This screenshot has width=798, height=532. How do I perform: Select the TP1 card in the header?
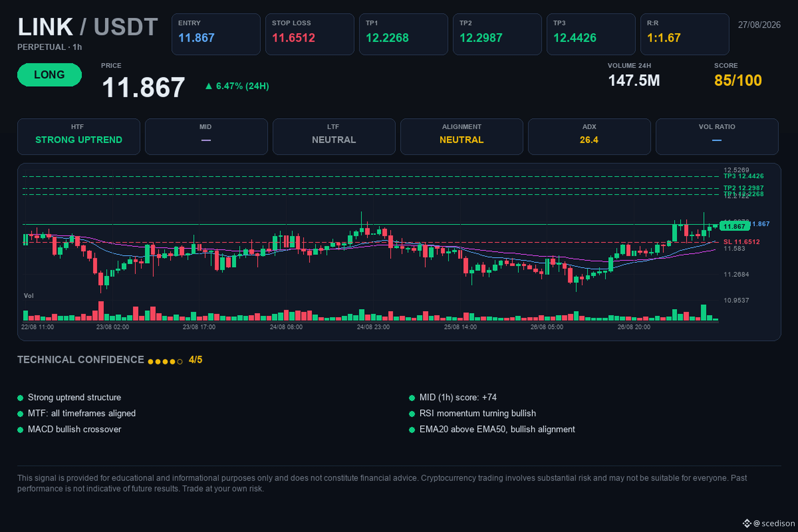[x=403, y=34]
